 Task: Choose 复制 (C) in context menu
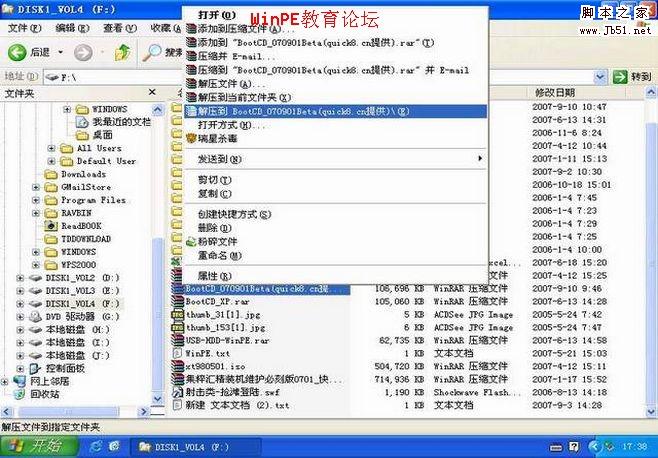(x=336, y=194)
